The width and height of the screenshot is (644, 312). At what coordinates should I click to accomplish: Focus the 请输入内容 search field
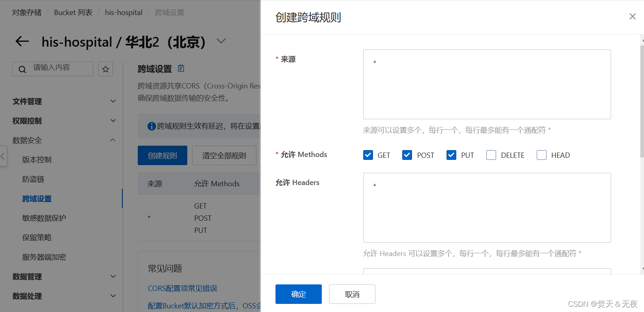pyautogui.click(x=53, y=69)
